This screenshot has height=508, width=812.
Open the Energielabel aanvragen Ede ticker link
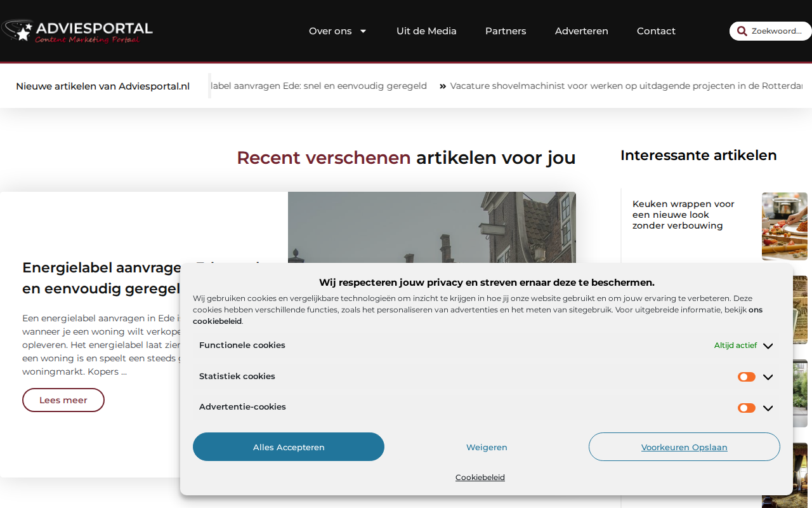318,86
